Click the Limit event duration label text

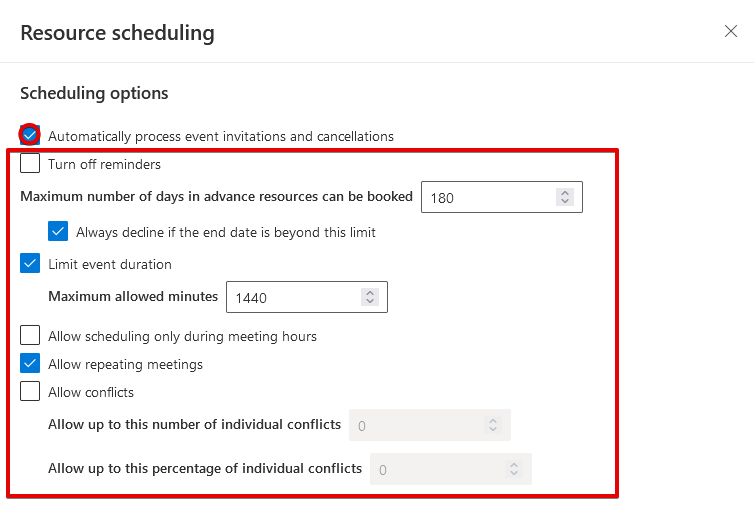pyautogui.click(x=110, y=264)
